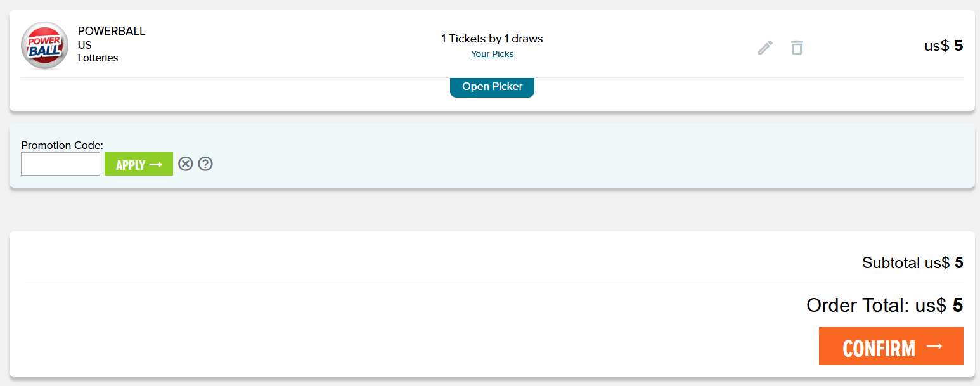Open the Your Picks link
980x386 pixels.
(493, 54)
